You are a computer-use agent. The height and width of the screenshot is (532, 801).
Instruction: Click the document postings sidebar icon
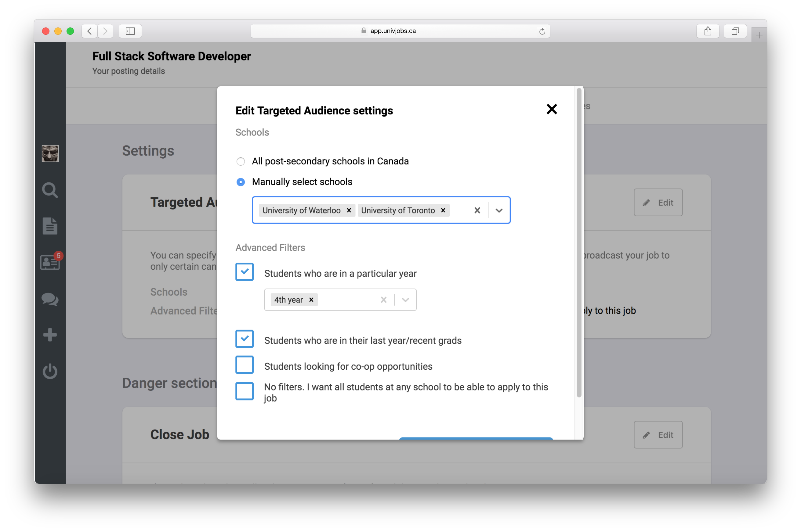(x=50, y=226)
